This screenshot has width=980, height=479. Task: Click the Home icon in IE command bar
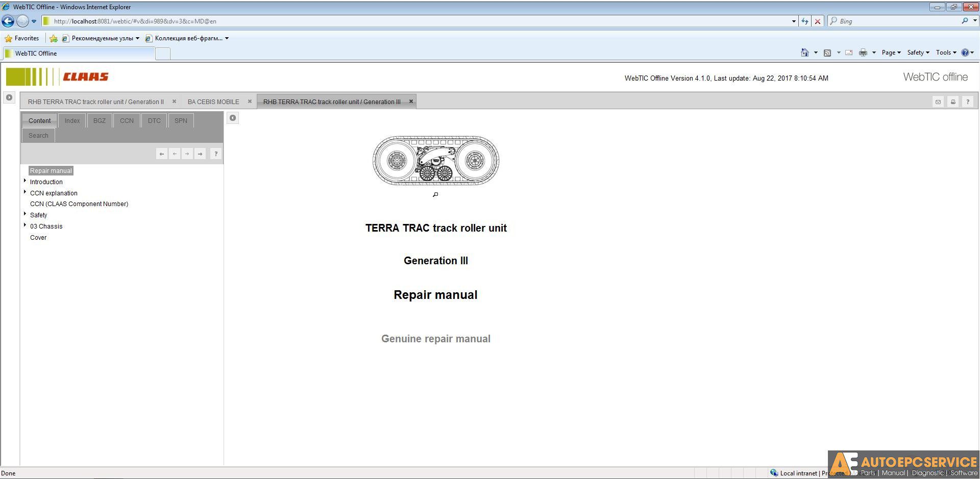805,53
